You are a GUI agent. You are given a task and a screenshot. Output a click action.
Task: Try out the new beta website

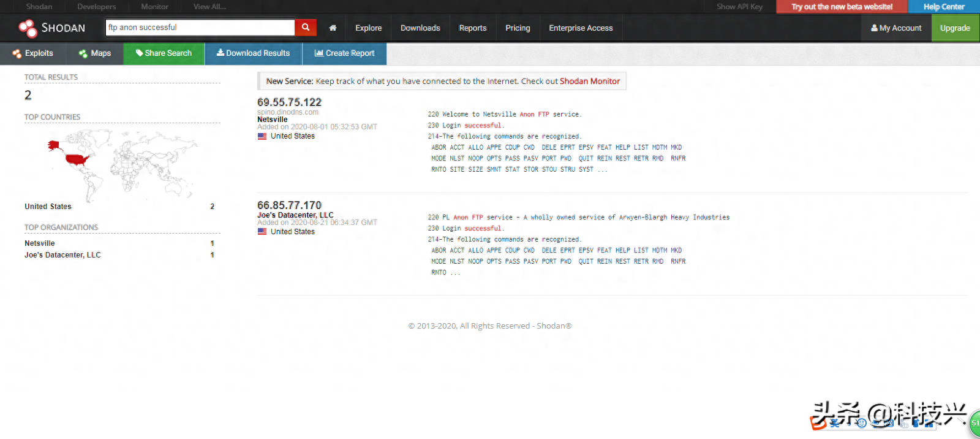coord(842,7)
